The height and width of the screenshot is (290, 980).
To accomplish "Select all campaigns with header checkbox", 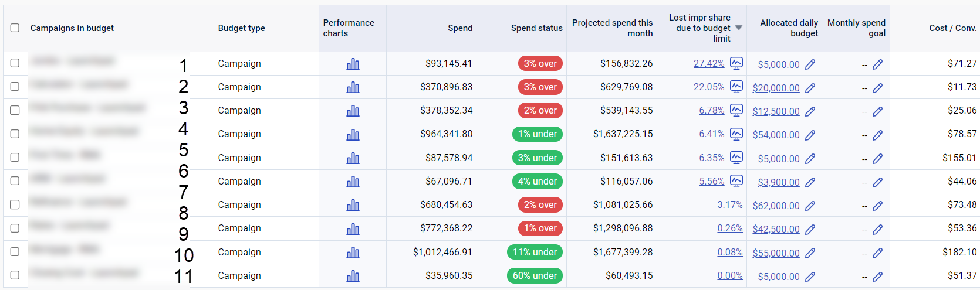I will click(15, 28).
